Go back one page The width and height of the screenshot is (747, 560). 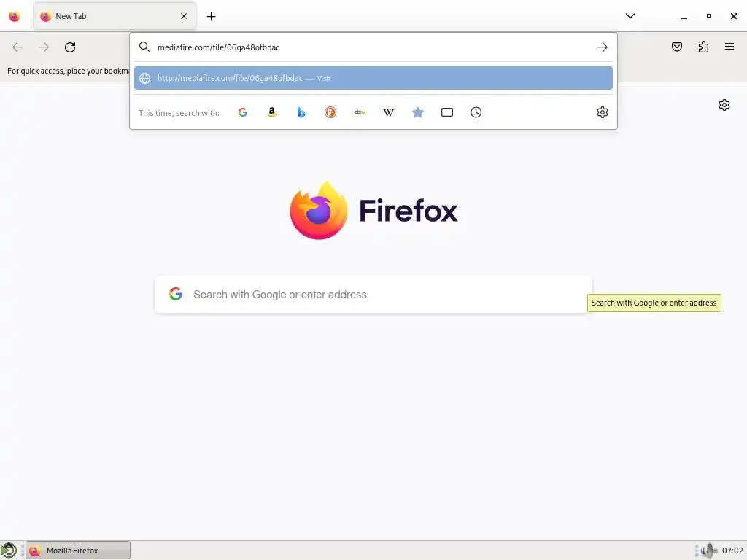click(18, 47)
